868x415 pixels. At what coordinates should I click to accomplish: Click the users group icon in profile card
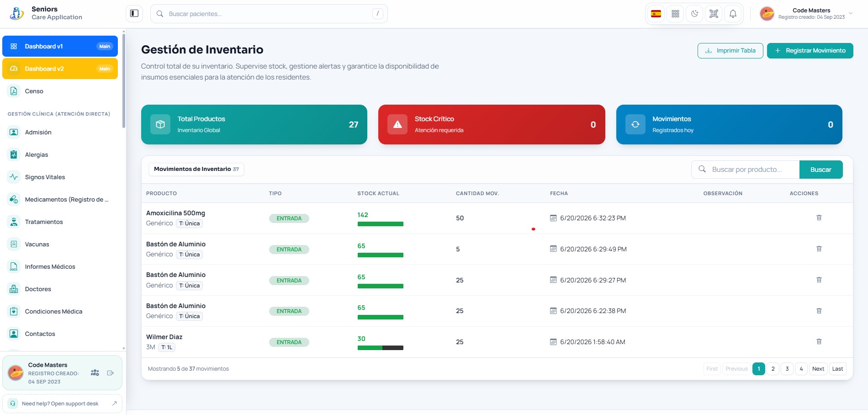pos(95,373)
